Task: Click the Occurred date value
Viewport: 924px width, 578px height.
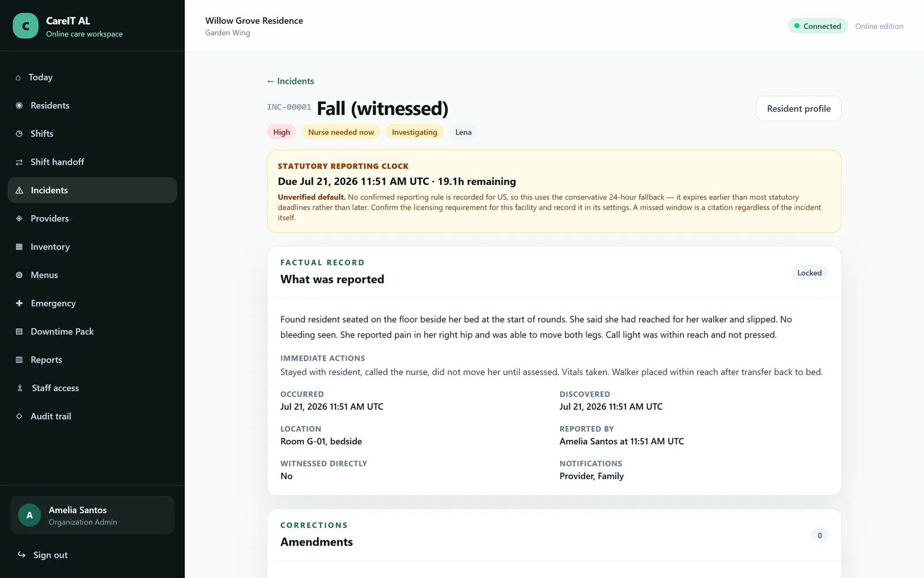Action: [x=332, y=407]
